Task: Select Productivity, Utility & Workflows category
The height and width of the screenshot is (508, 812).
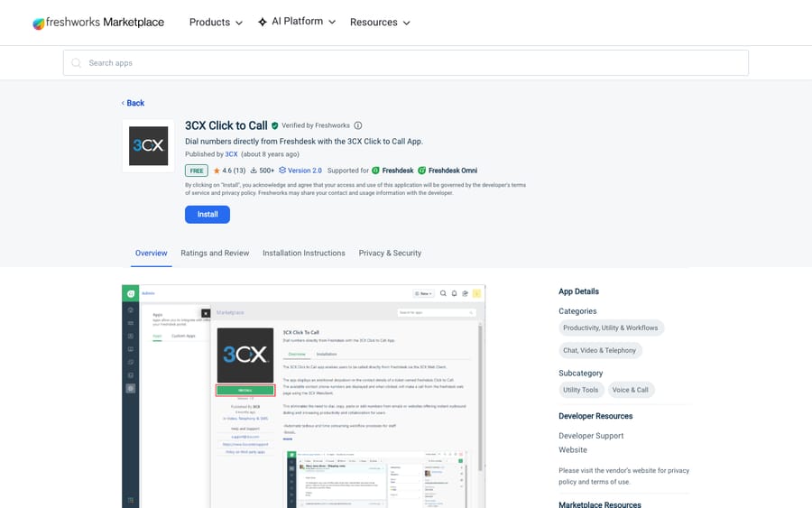Action: [611, 328]
